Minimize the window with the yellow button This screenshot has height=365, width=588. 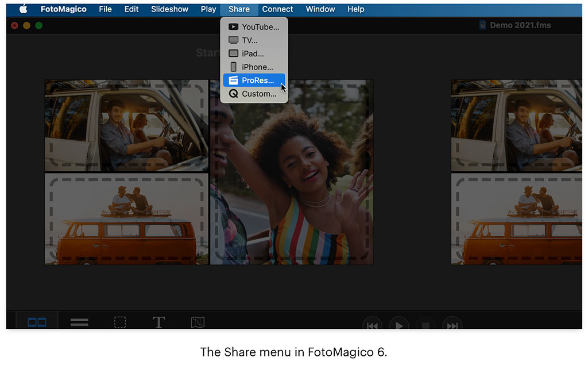point(26,25)
